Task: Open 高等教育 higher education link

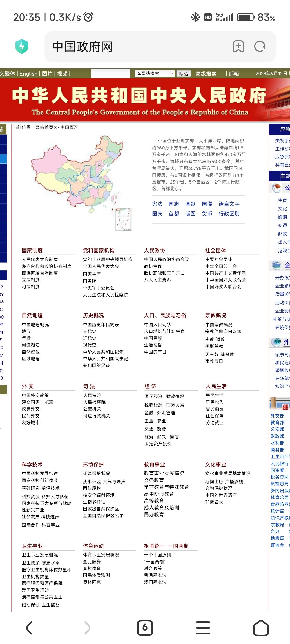Action: (x=154, y=501)
